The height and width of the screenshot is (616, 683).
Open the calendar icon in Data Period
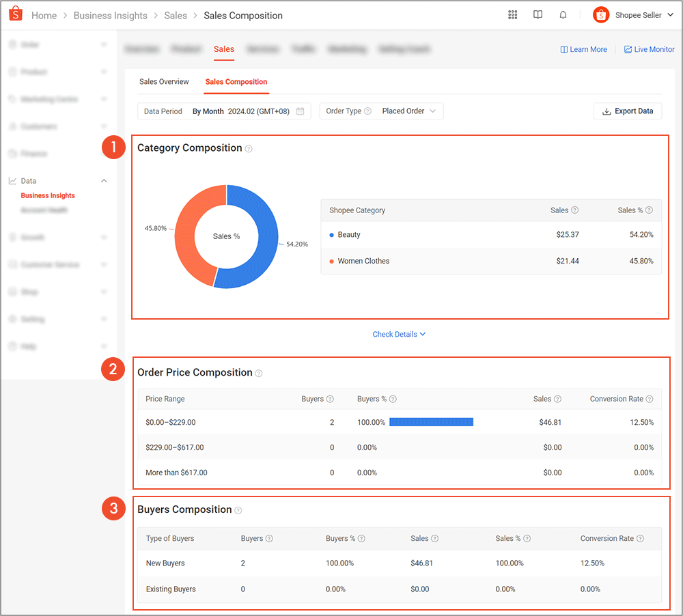pyautogui.click(x=299, y=110)
